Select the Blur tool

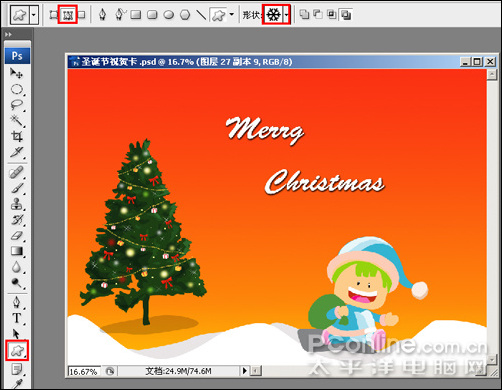pos(17,267)
